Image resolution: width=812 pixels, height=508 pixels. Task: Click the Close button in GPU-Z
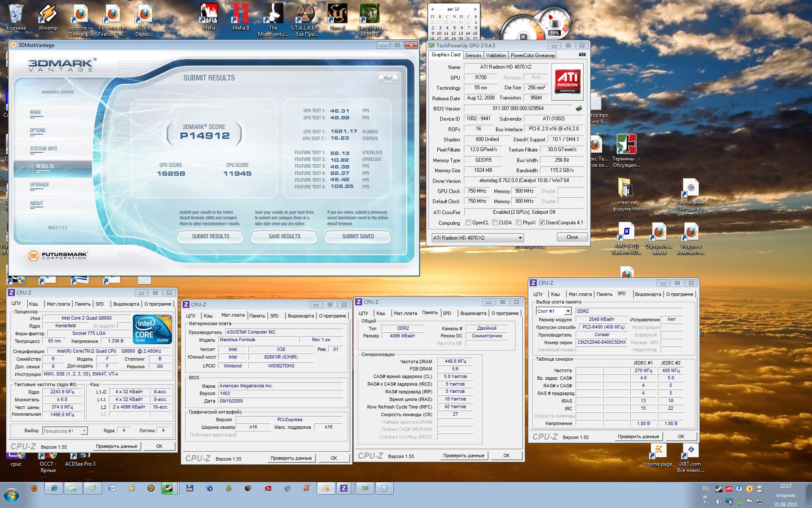coord(572,237)
